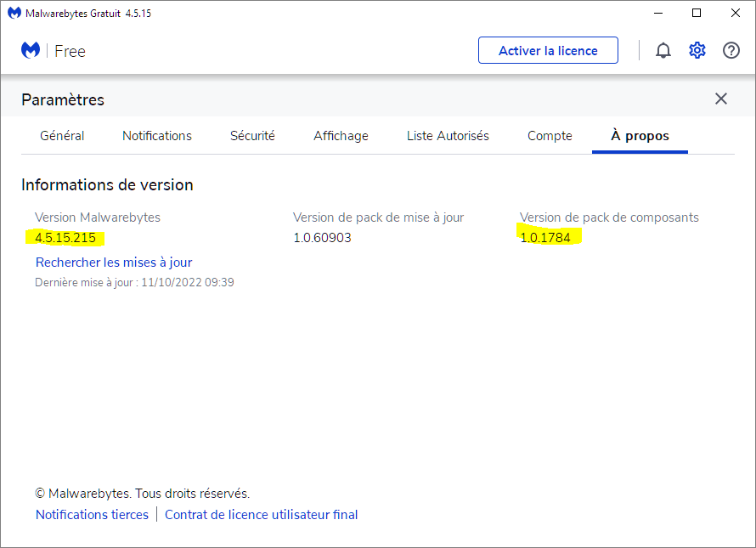This screenshot has width=756, height=548.
Task: Minimize the Malwarebytes window
Action: click(658, 13)
